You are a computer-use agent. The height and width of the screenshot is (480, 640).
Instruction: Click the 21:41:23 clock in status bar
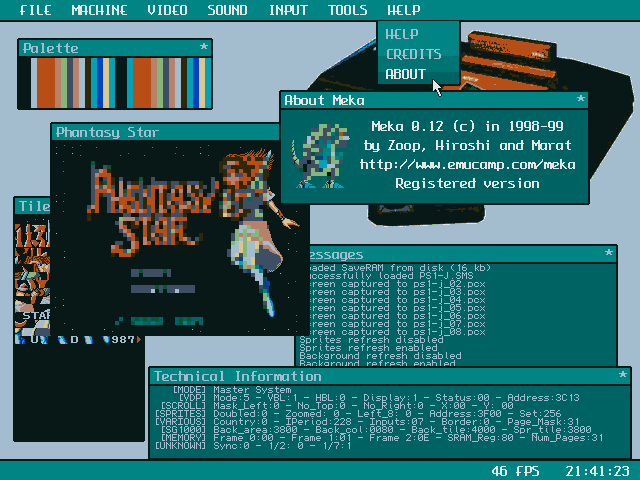click(x=598, y=471)
